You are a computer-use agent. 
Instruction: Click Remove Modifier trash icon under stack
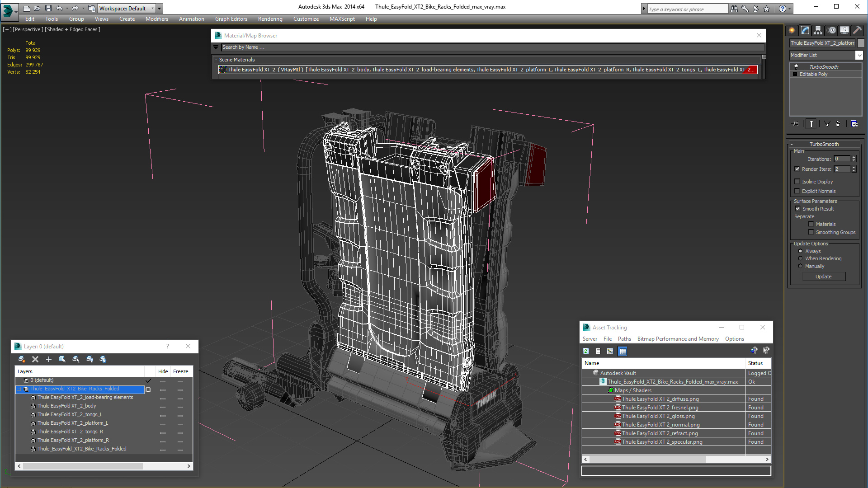click(838, 123)
